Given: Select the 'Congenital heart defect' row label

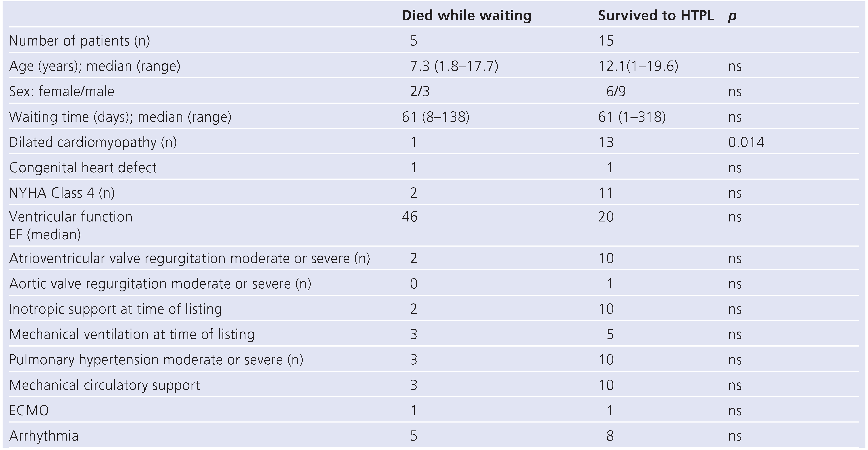Looking at the screenshot, I should click(x=83, y=168).
